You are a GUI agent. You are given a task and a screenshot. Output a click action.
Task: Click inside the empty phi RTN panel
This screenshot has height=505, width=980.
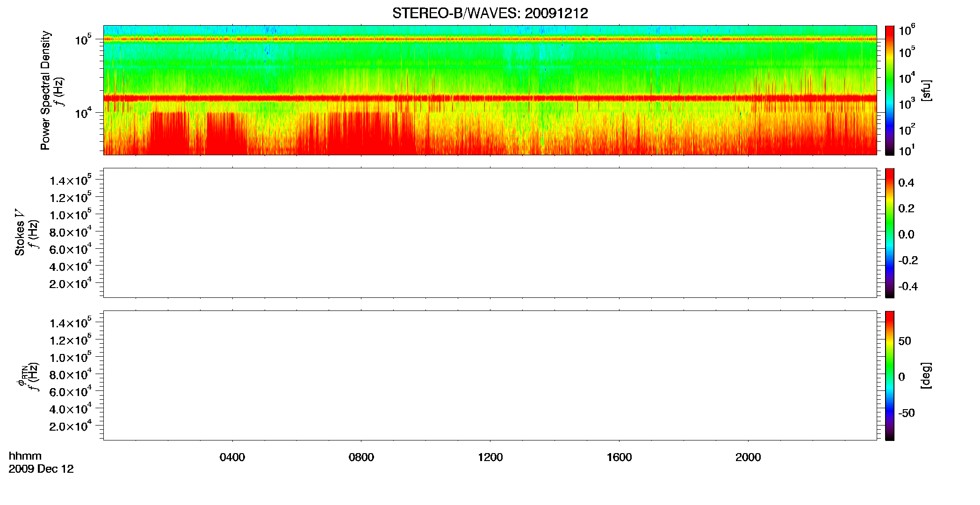pos(490,375)
